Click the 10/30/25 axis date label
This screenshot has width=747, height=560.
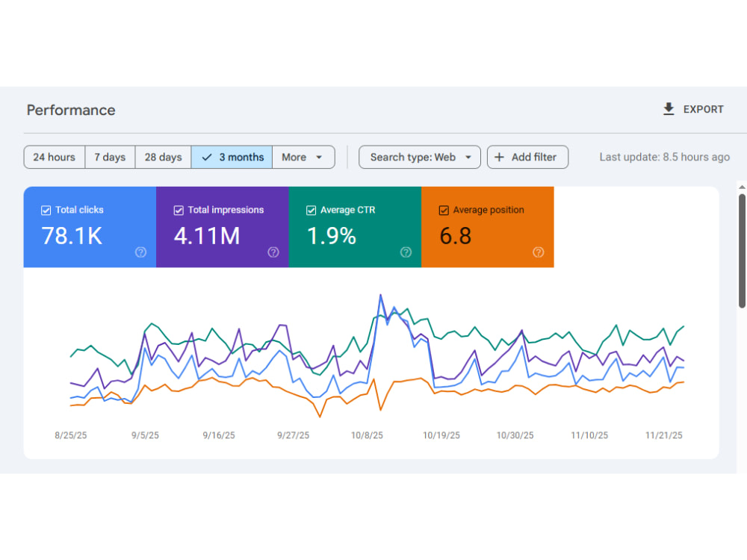pyautogui.click(x=515, y=435)
